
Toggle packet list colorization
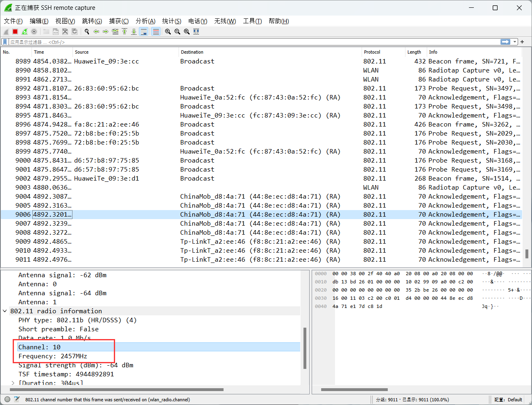tap(156, 32)
